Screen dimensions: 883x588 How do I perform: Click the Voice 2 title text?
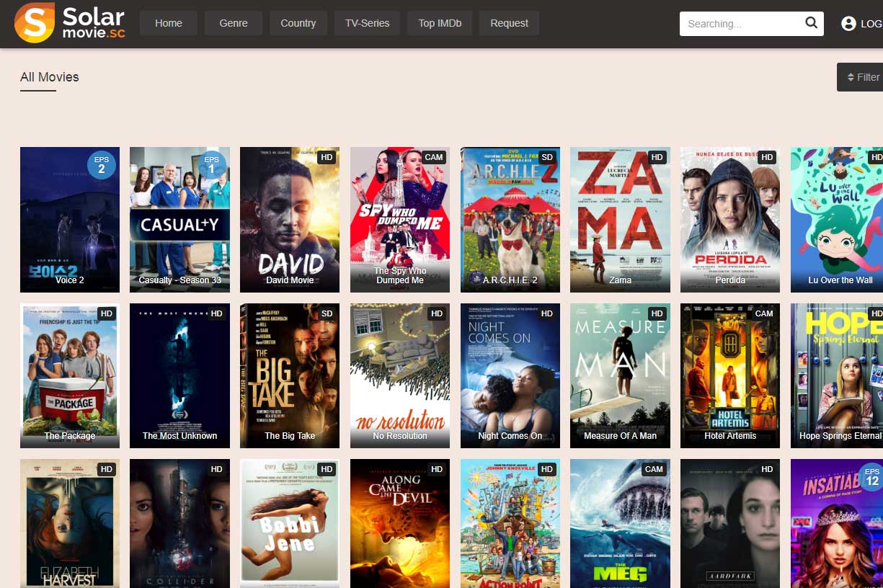click(x=70, y=280)
